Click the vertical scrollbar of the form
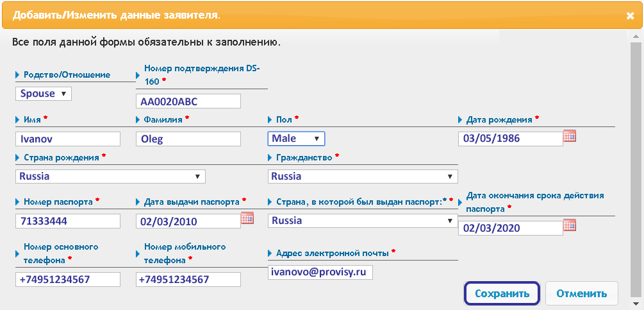The width and height of the screenshot is (644, 310). click(636, 169)
